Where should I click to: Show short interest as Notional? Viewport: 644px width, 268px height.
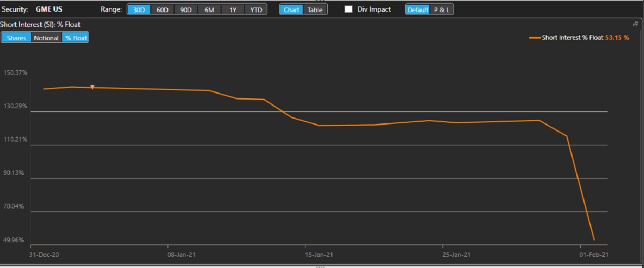click(46, 38)
